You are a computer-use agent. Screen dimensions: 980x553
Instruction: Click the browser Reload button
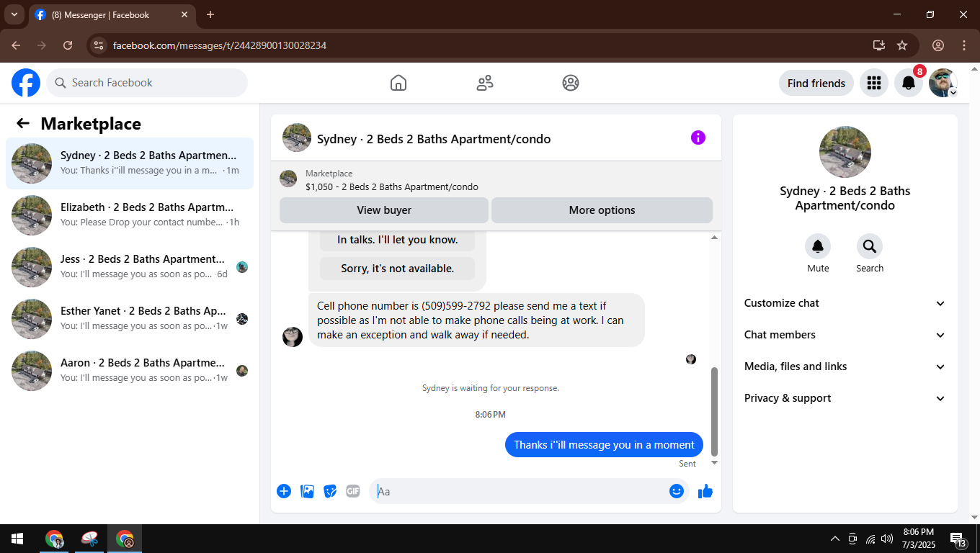68,45
